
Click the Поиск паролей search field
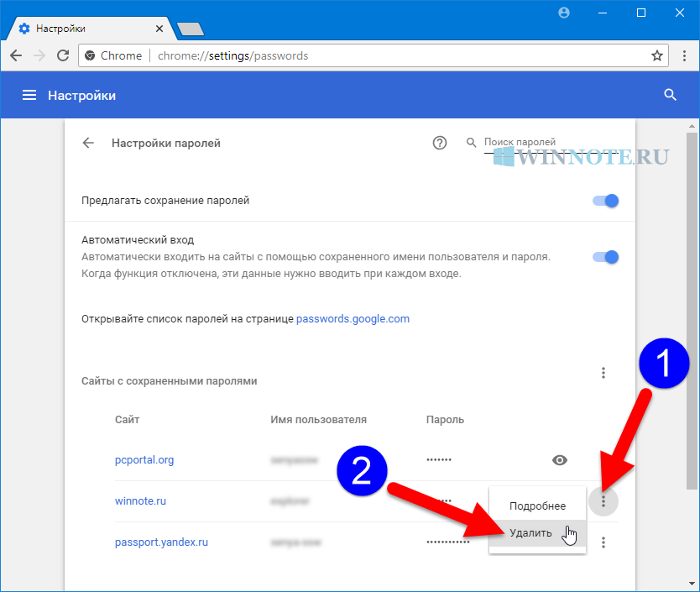tap(551, 143)
